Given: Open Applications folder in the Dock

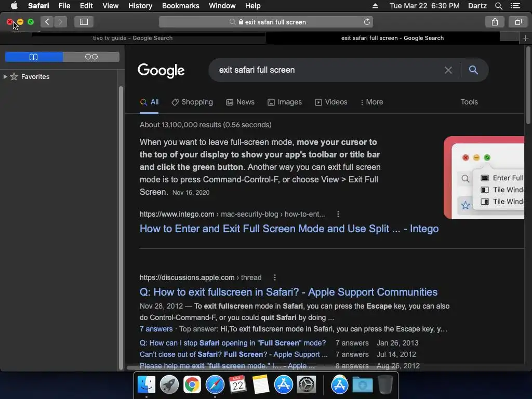Looking at the screenshot, I should pos(340,385).
